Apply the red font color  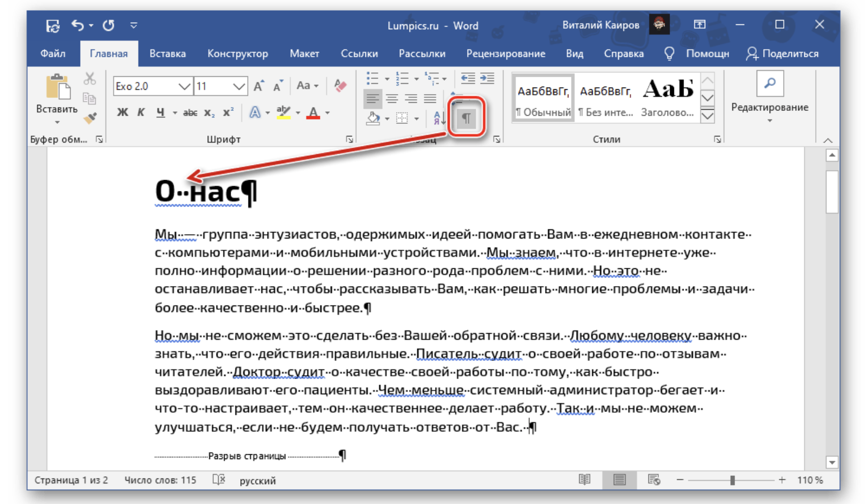tap(313, 112)
